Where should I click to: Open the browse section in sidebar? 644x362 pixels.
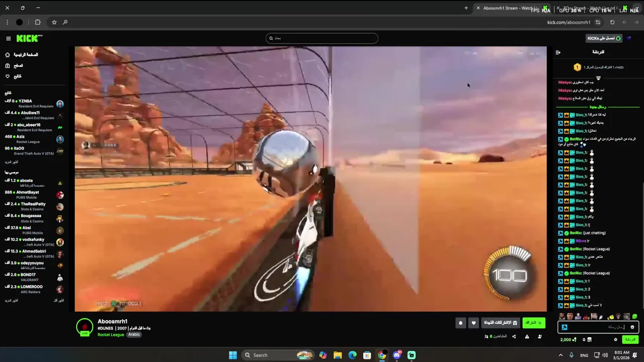[14, 65]
